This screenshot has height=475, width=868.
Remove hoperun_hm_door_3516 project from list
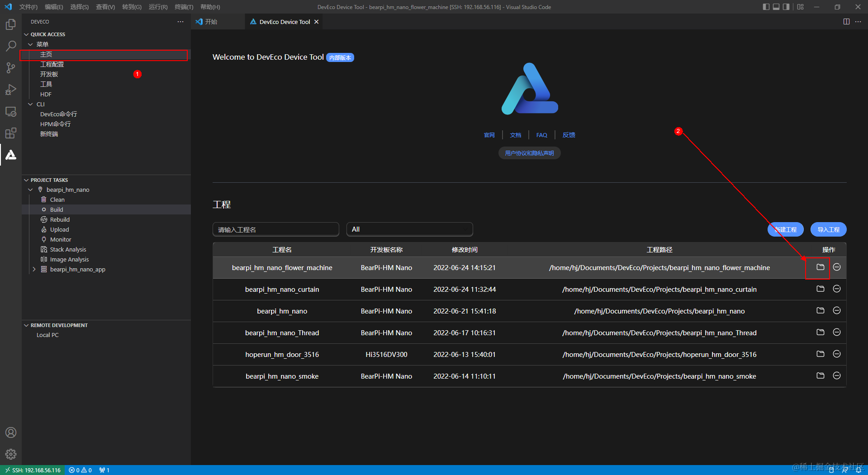pyautogui.click(x=837, y=354)
